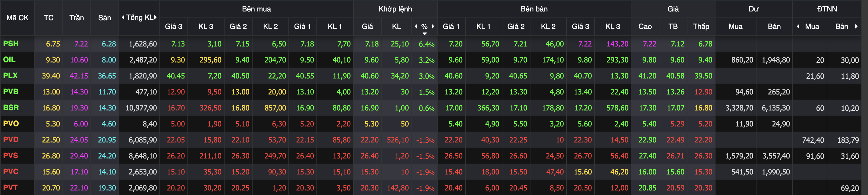Click the TC column header

pos(49,18)
